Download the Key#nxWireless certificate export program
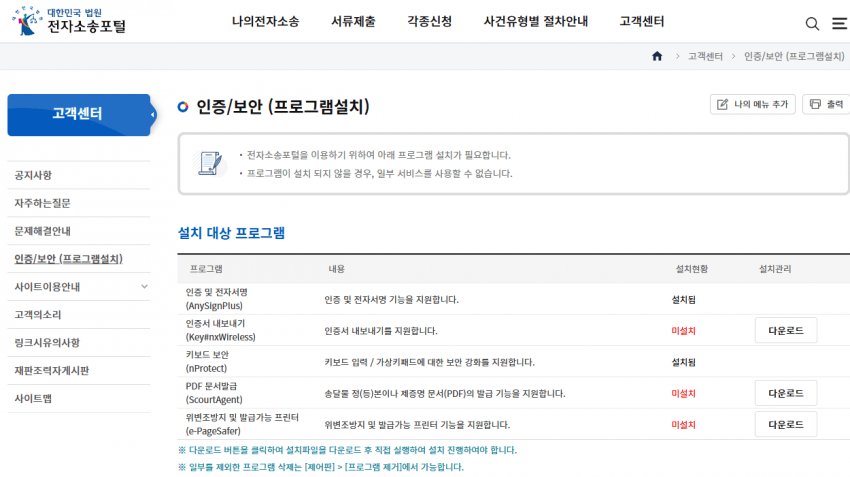The image size is (850, 477). (785, 331)
